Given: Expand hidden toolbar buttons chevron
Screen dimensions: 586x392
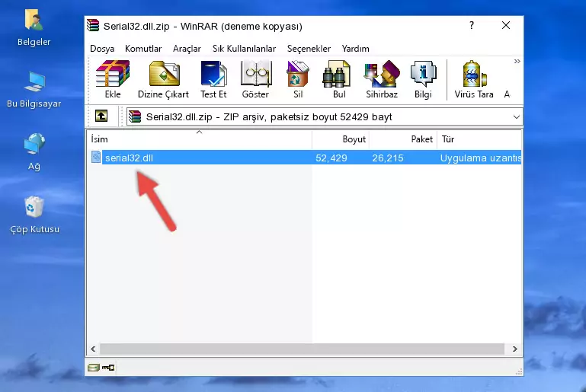Looking at the screenshot, I should coord(517,61).
